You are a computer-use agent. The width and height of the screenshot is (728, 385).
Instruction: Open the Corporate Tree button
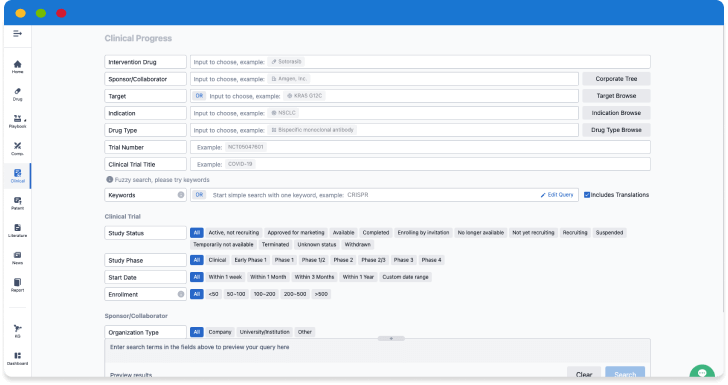(x=616, y=79)
